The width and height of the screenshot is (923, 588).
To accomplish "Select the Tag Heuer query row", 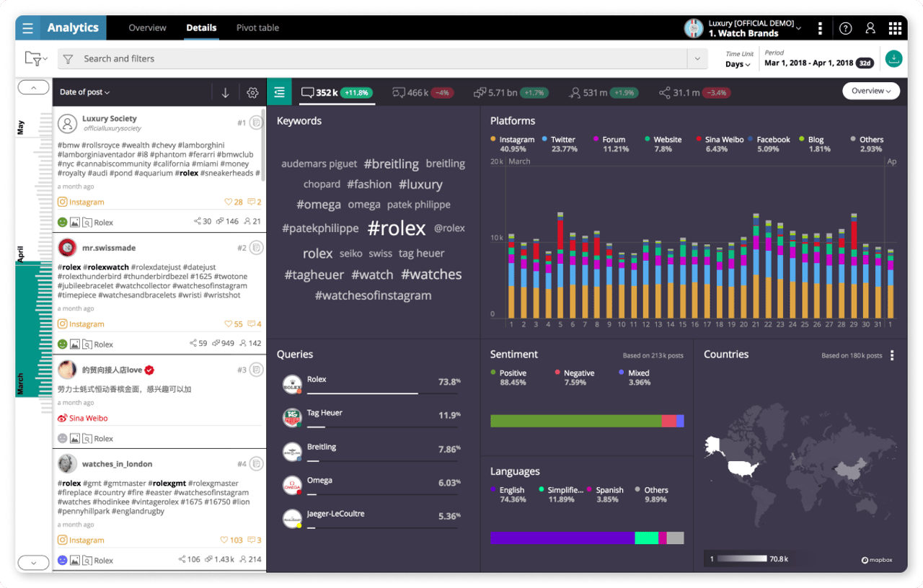I will click(371, 418).
